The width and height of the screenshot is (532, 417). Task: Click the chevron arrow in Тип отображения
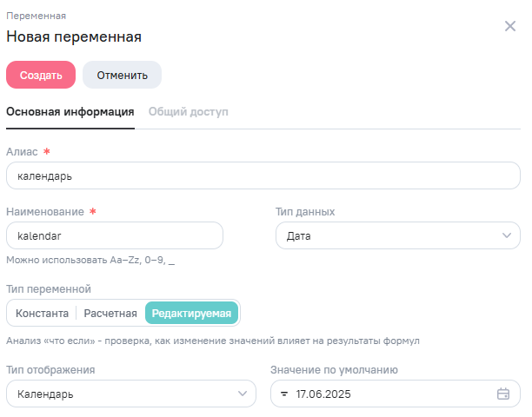click(243, 394)
